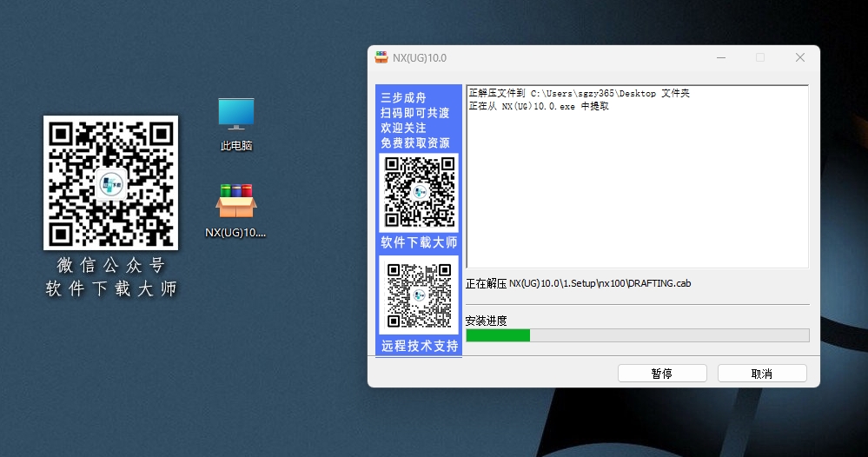Click the 三步成舟 sidebar text
The width and height of the screenshot is (868, 457).
pyautogui.click(x=403, y=98)
